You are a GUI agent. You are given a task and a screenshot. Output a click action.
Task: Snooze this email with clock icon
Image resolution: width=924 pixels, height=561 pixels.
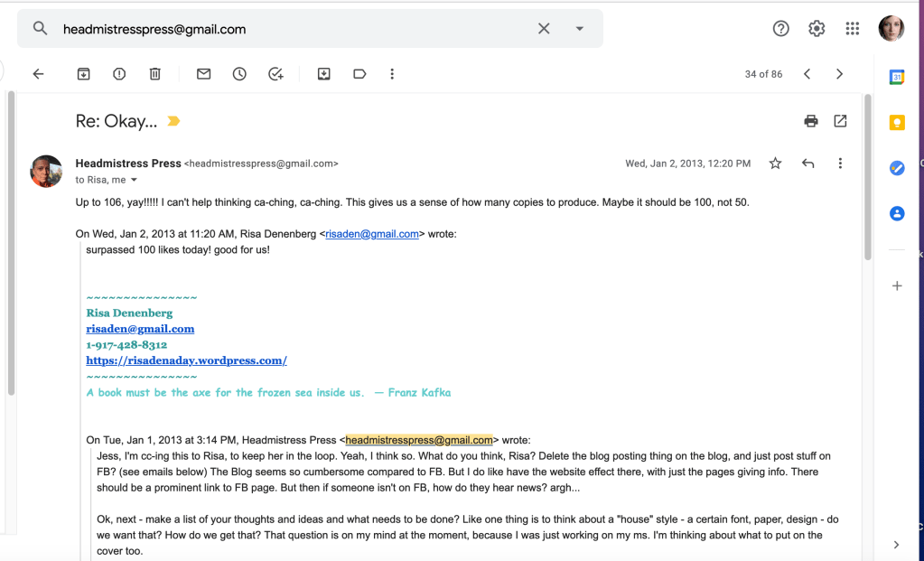pos(239,74)
